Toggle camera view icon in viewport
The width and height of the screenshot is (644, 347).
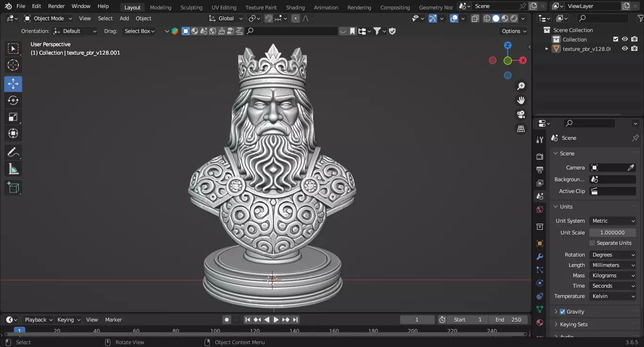pos(521,114)
